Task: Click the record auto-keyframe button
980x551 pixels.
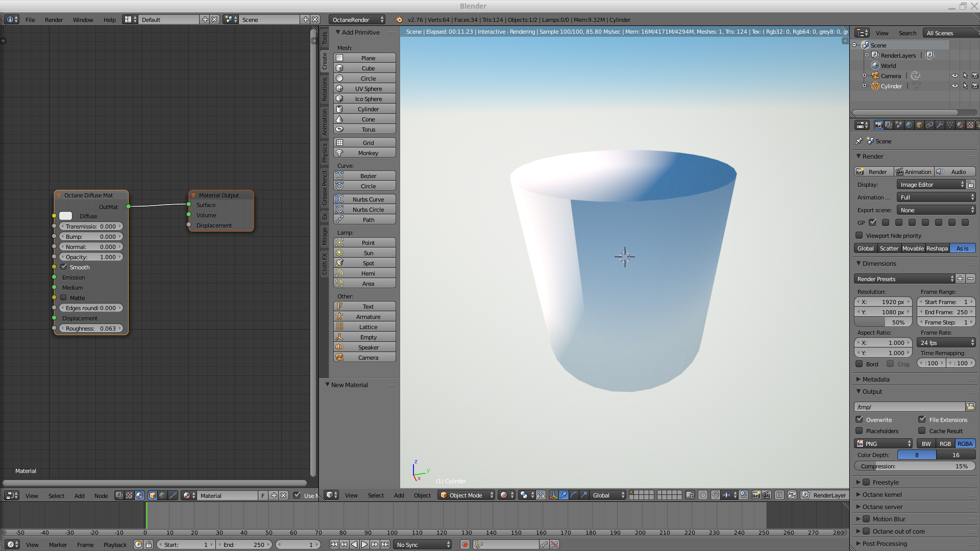Action: [x=464, y=544]
